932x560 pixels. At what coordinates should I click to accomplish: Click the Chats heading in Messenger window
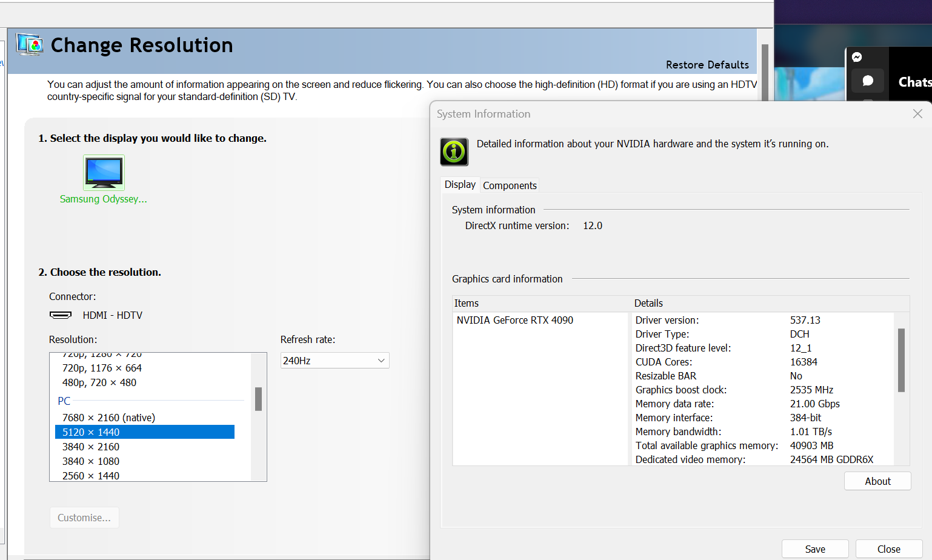coord(915,82)
